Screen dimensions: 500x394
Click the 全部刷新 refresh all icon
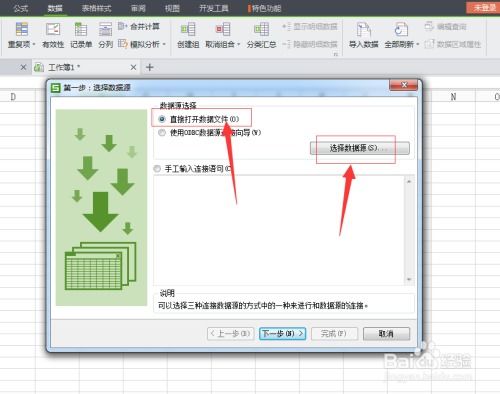[401, 29]
